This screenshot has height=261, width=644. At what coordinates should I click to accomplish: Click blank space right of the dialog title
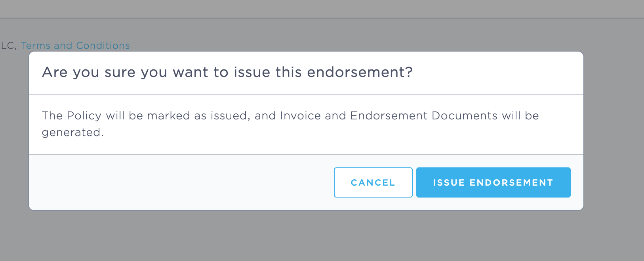[495, 72]
